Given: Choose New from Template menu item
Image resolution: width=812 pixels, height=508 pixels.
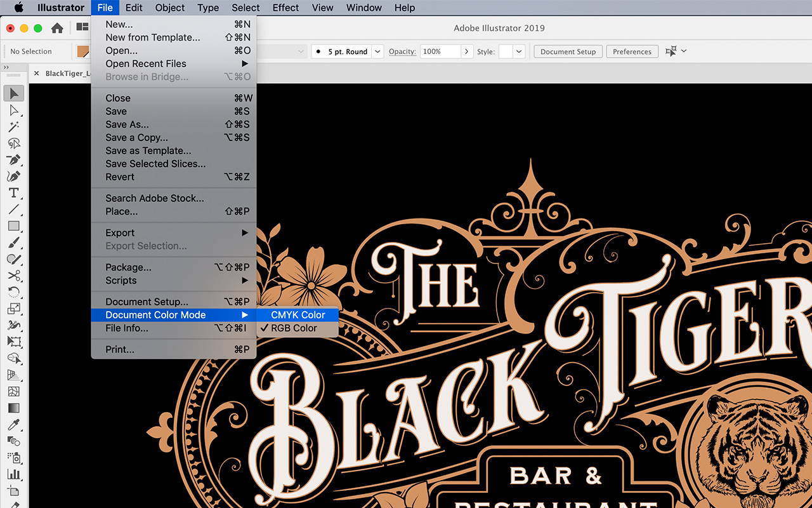Looking at the screenshot, I should pos(174,37).
